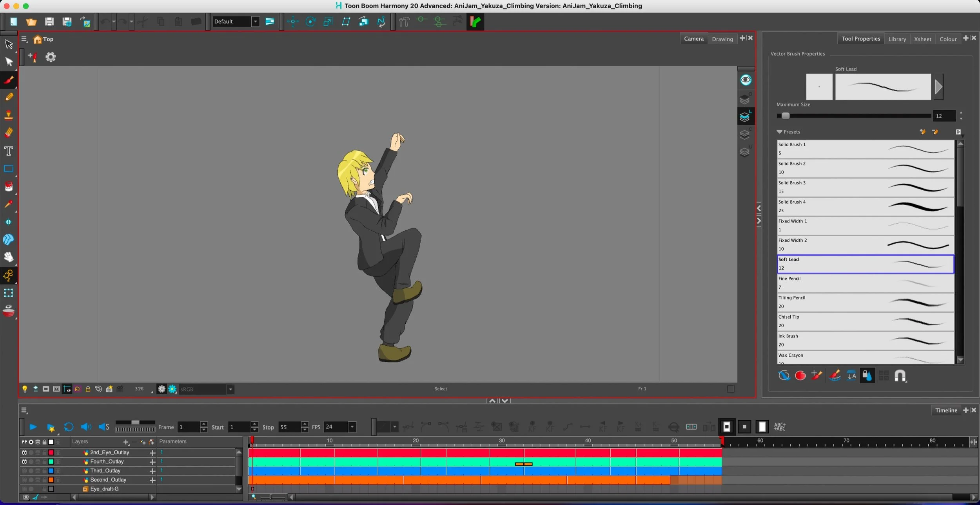Toggle visibility of 2nd_Eye_Outlay layer

[x=24, y=452]
